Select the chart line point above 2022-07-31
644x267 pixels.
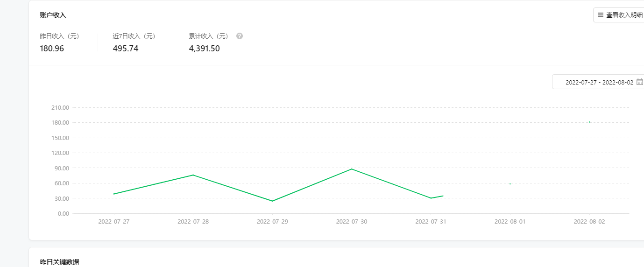coord(431,198)
